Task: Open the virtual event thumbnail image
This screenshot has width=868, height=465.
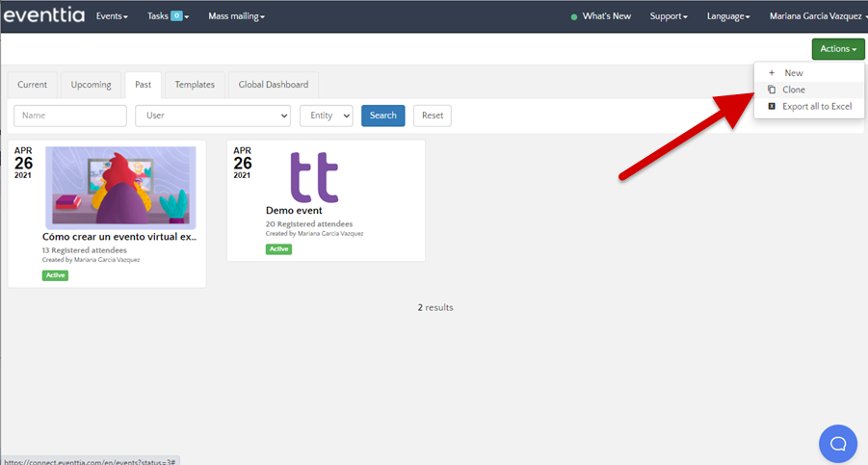Action: point(120,188)
